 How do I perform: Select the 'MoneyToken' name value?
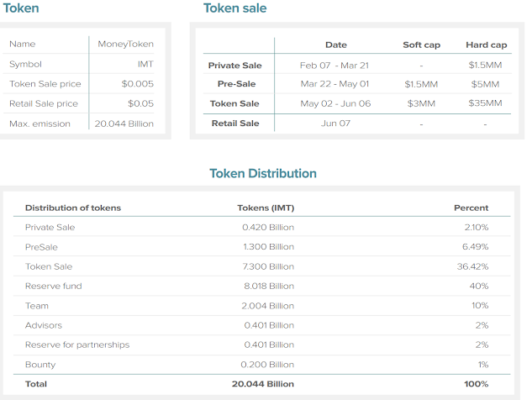pyautogui.click(x=125, y=44)
